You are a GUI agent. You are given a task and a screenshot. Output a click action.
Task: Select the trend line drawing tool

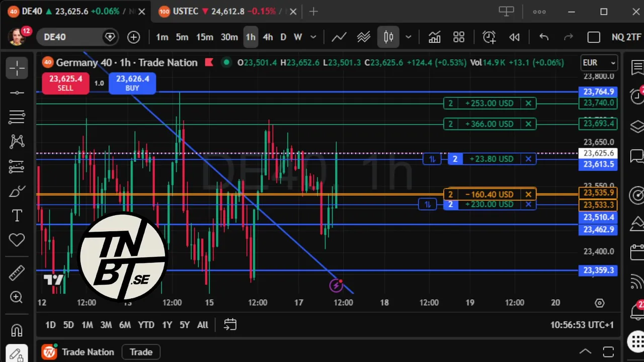click(x=17, y=93)
